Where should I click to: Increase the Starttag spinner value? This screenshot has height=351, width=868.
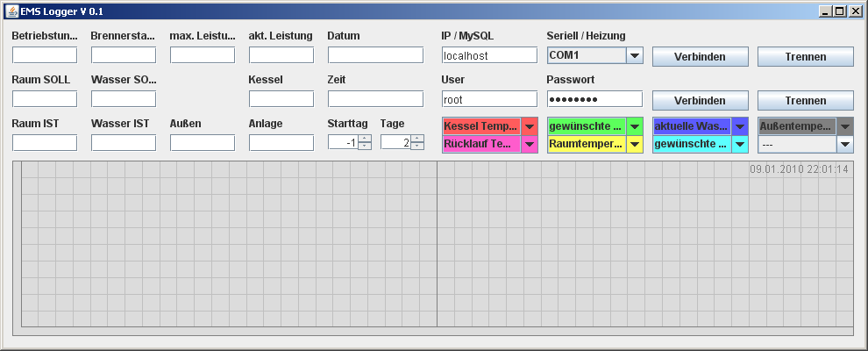point(365,139)
